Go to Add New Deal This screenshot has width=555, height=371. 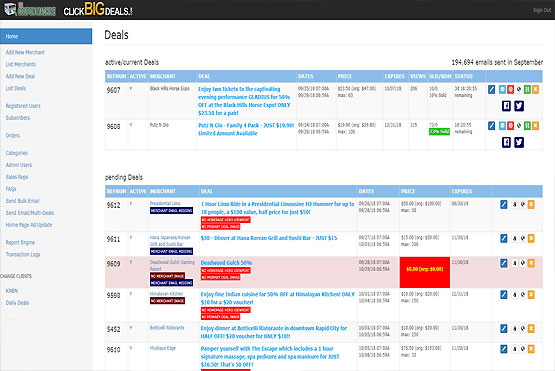20,76
